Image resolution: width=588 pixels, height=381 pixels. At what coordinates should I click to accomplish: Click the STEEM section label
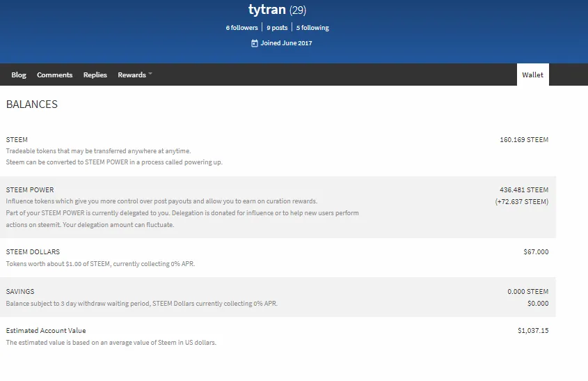(x=17, y=139)
